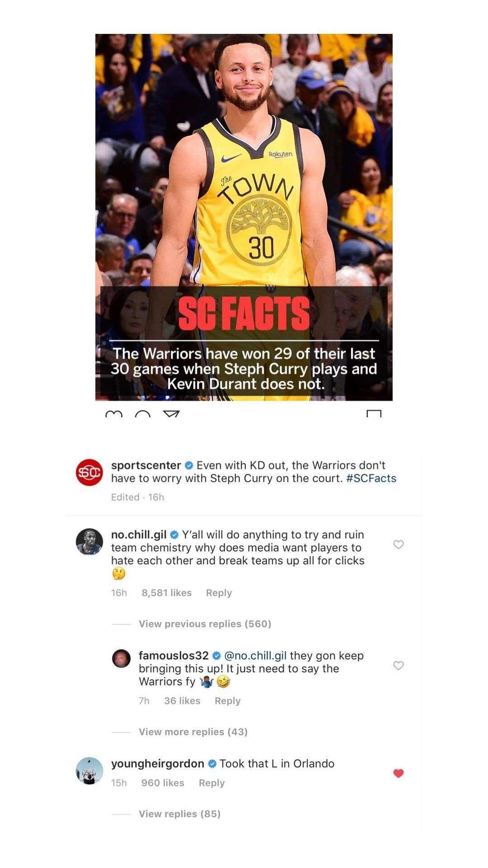Like famouslos32's reply
488x868 pixels.
pyautogui.click(x=398, y=665)
